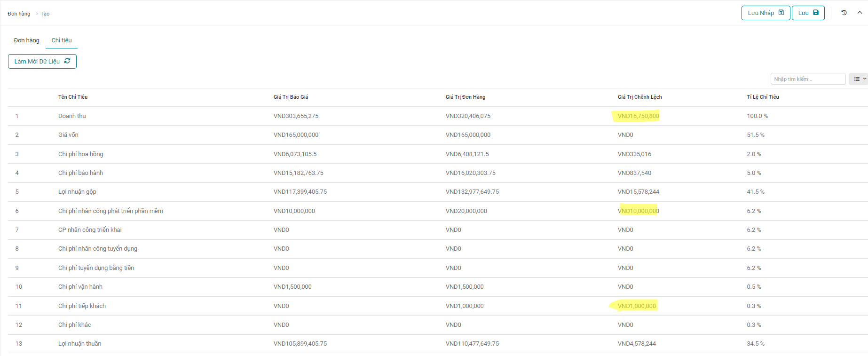Select the Chỉ tiêu tab
This screenshot has width=868, height=356.
[62, 40]
